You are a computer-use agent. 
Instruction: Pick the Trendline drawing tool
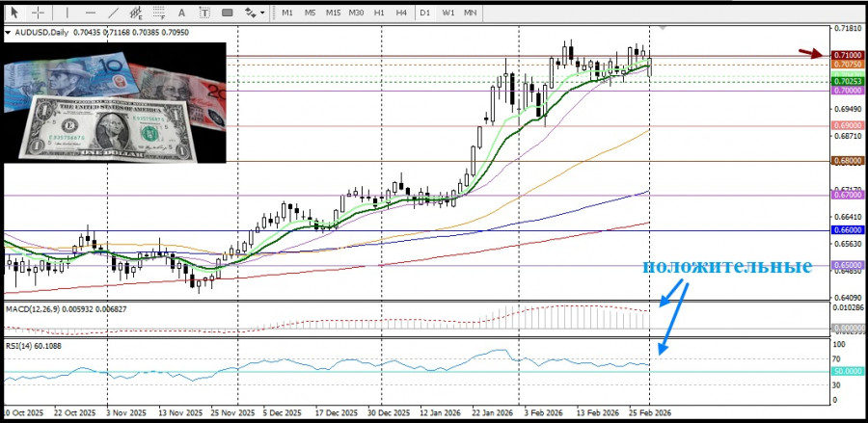click(x=114, y=13)
